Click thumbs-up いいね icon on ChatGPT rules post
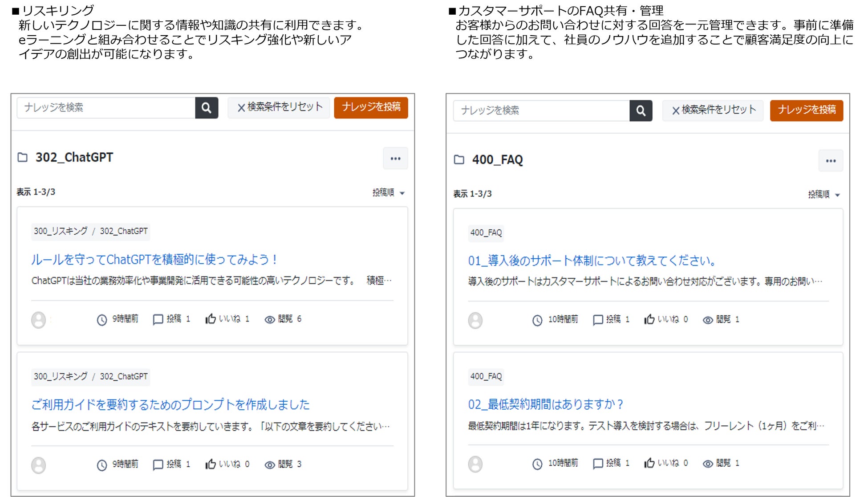868x497 pixels. click(211, 319)
